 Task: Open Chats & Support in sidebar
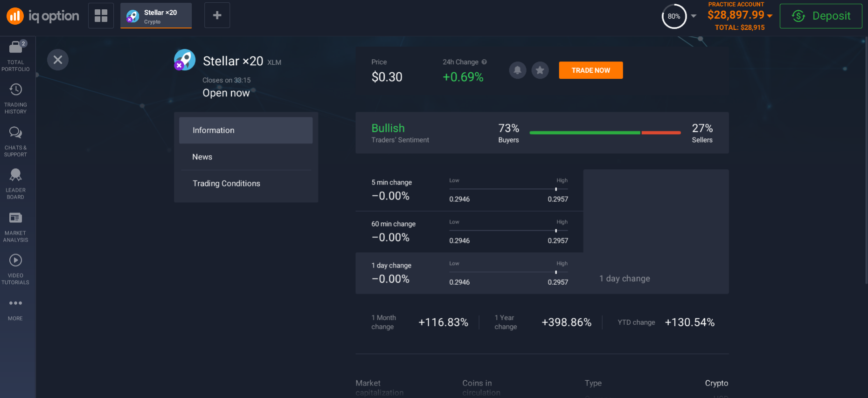point(15,142)
